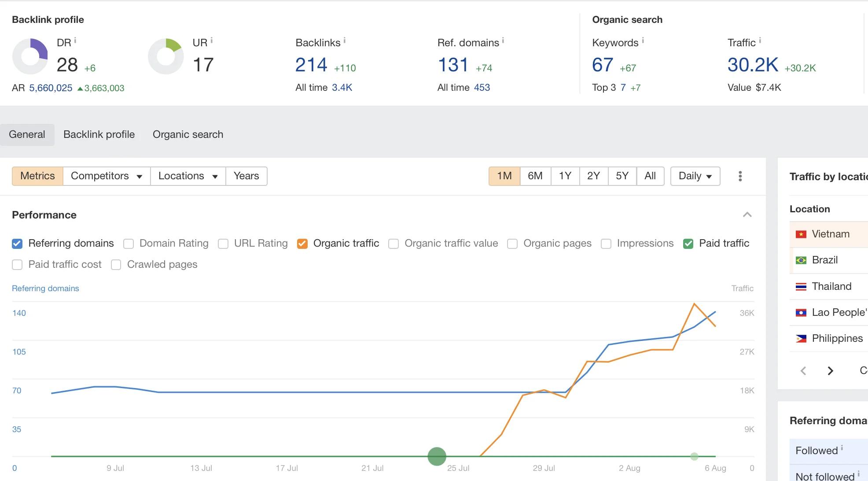
Task: Uncheck the Referring domains checkbox
Action: (17, 244)
